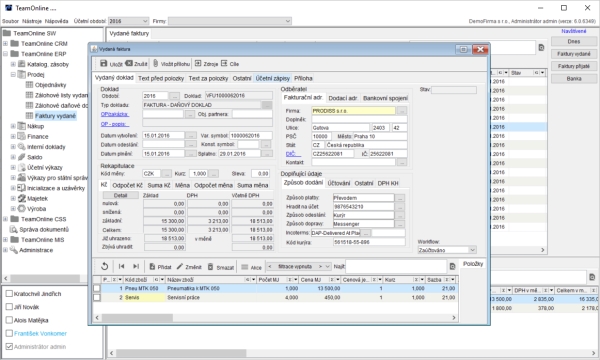Image resolution: width=600 pixels, height=360 pixels.
Task: Click the Výroba gear icon in tree
Action: (21, 209)
